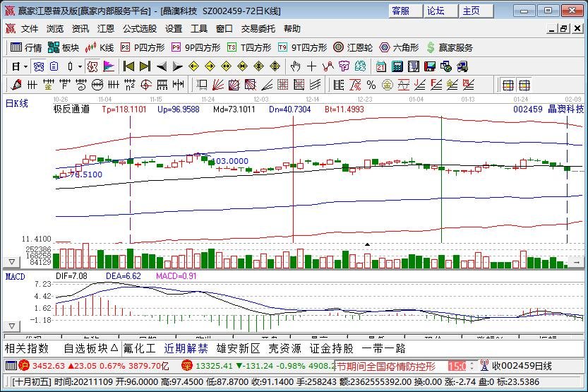Open the 9T四方形 tool
588x392 pixels.
pos(302,47)
